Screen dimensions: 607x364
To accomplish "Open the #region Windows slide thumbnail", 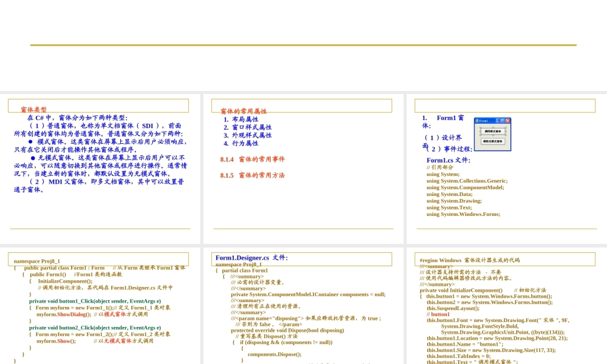I will pyautogui.click(x=507, y=306).
